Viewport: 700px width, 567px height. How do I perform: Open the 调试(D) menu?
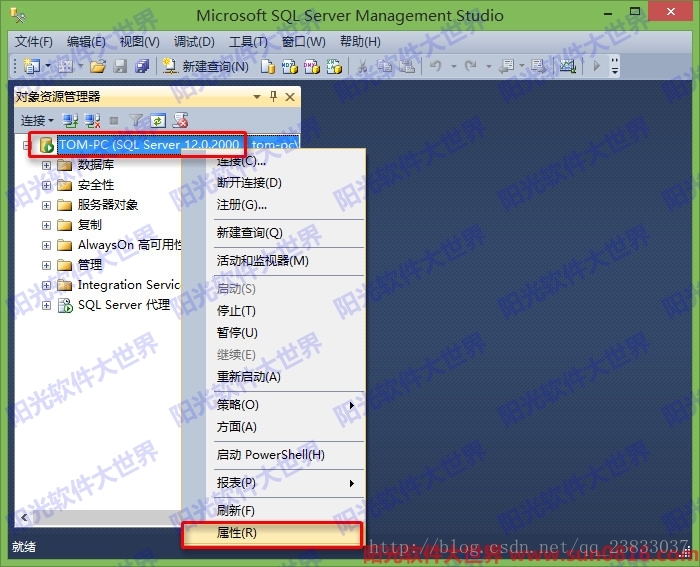coord(194,42)
